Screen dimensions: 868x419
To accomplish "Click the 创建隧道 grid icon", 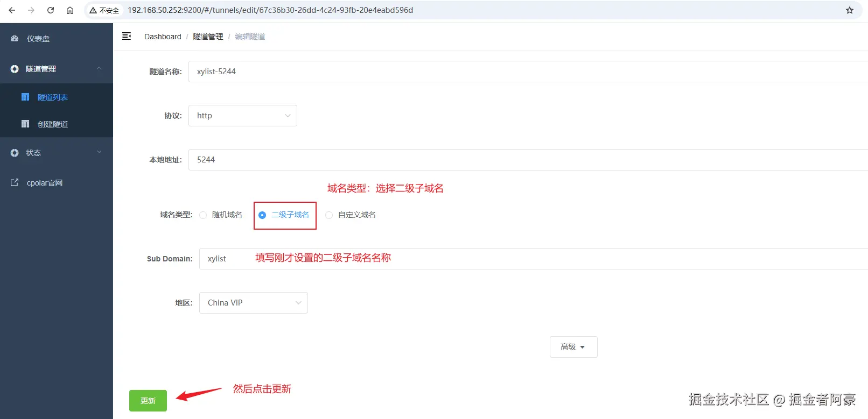I will (x=25, y=124).
